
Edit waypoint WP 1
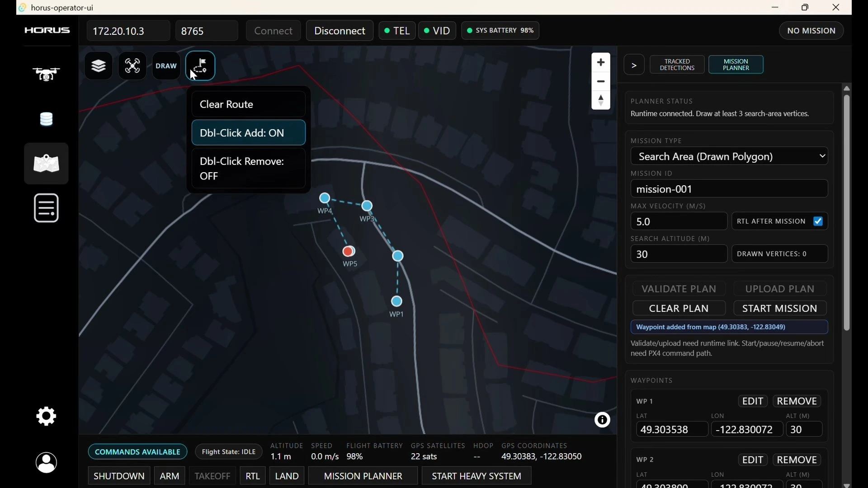tap(753, 401)
